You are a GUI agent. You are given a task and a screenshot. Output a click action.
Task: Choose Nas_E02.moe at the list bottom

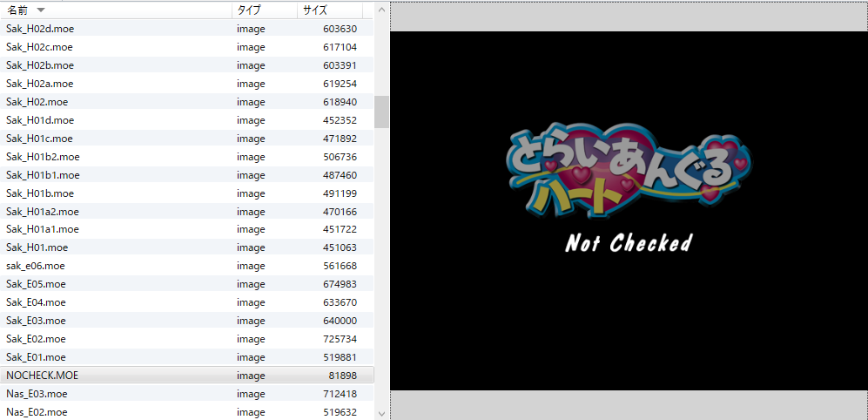click(x=37, y=412)
